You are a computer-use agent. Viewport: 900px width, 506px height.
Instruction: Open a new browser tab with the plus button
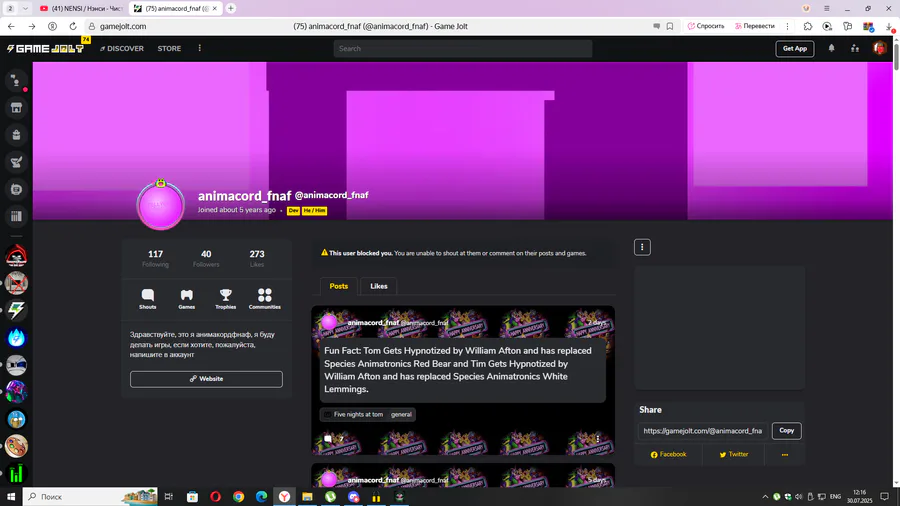tap(231, 9)
